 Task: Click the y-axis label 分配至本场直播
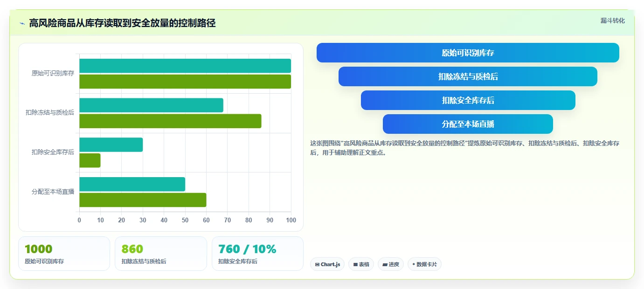point(53,192)
